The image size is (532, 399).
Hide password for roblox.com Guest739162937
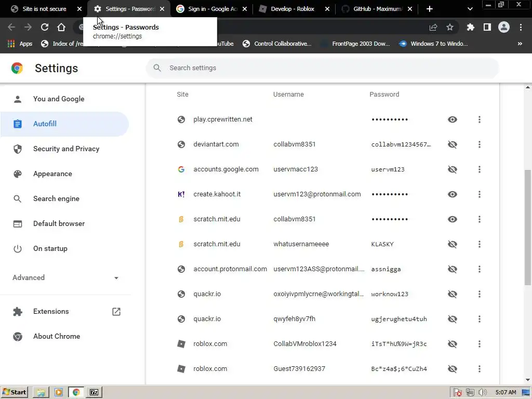[x=453, y=369]
